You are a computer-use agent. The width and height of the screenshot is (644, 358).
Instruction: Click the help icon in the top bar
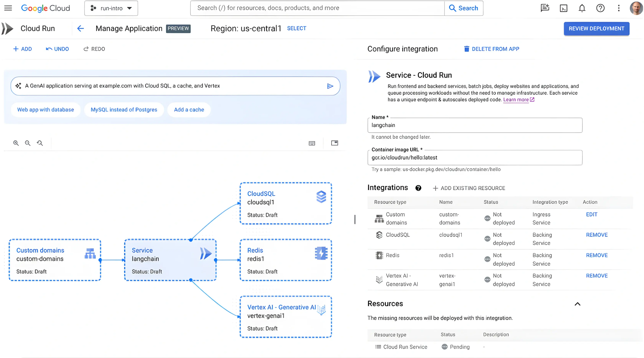point(601,8)
